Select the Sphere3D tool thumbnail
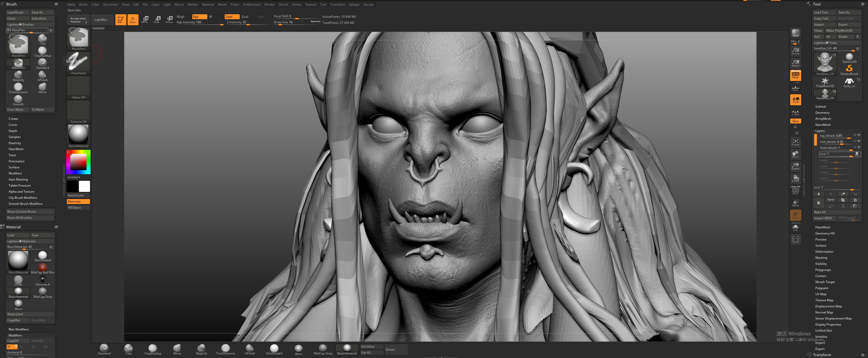This screenshot has height=358, width=868. [849, 58]
